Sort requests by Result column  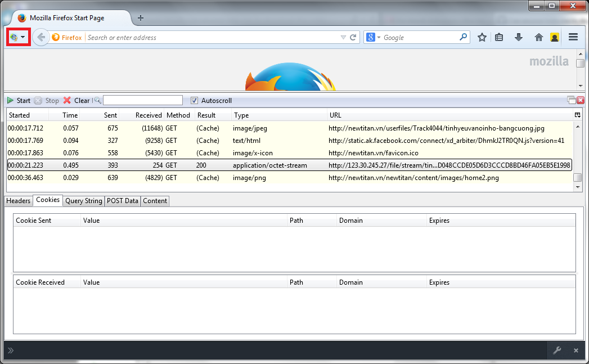coord(213,115)
